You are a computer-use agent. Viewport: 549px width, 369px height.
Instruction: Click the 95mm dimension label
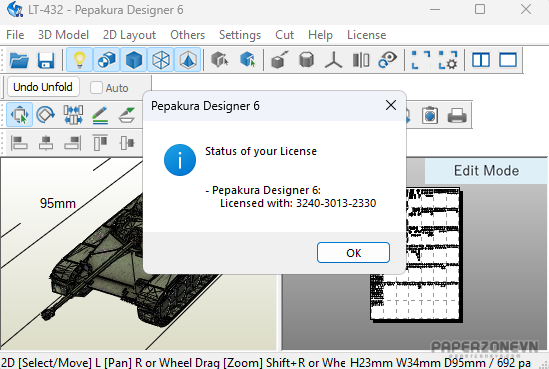[x=58, y=203]
